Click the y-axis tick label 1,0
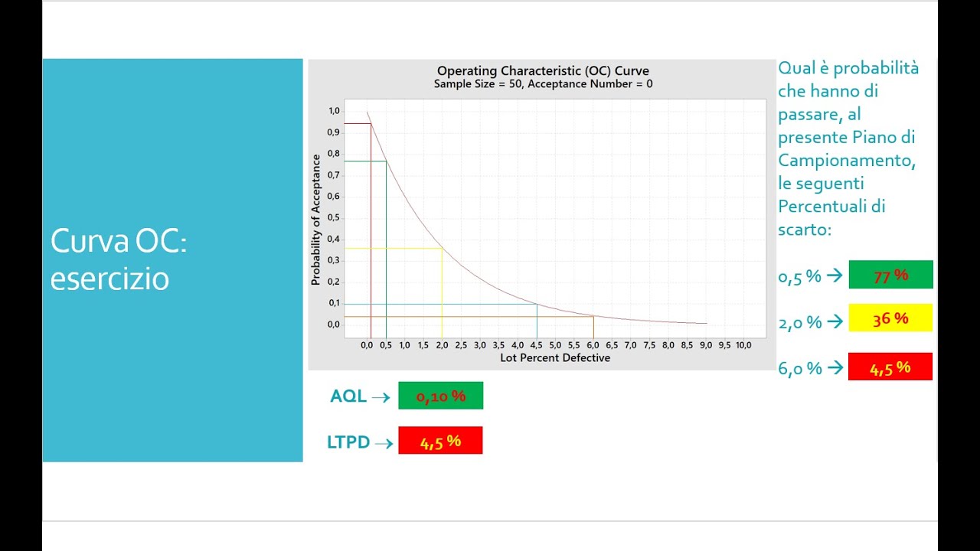 coord(334,111)
